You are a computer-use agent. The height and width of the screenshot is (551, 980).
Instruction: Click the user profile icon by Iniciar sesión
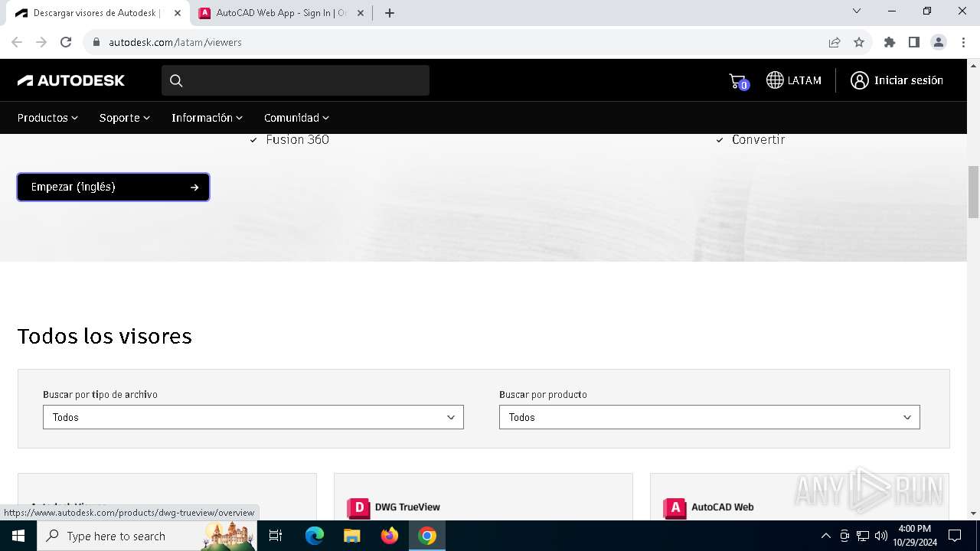pos(859,80)
